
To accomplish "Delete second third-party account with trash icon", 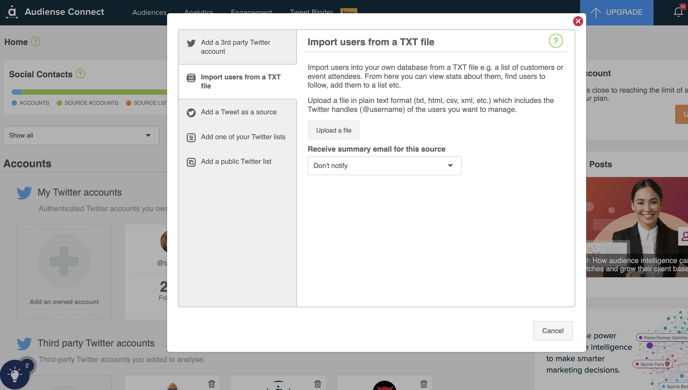I will 318,384.
